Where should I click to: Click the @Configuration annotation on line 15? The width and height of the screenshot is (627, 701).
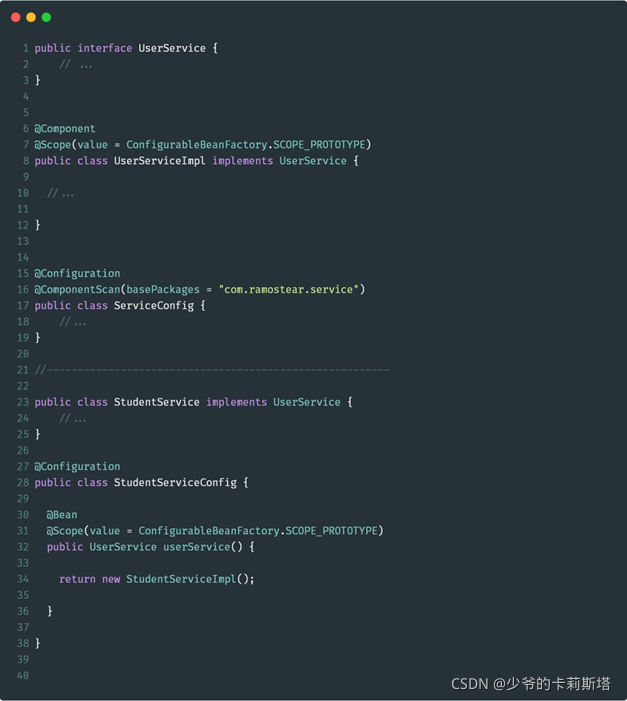coord(77,274)
